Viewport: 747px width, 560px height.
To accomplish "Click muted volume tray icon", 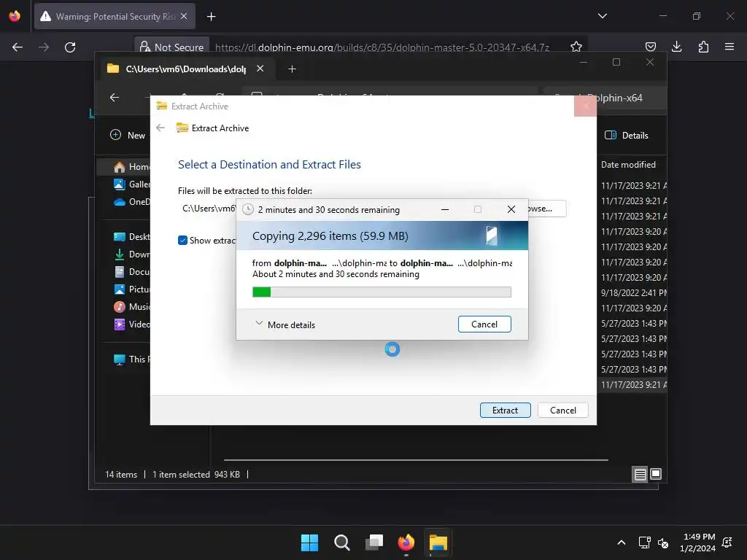I will 662,542.
